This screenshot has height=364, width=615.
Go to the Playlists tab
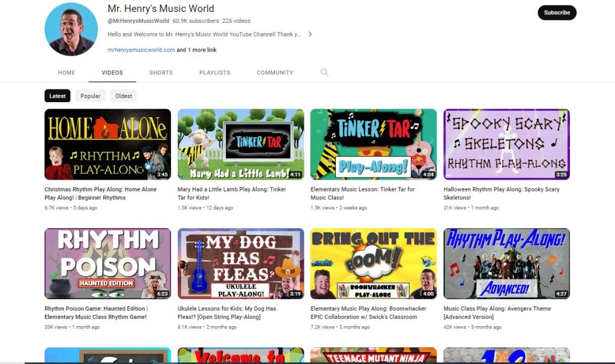click(x=214, y=73)
